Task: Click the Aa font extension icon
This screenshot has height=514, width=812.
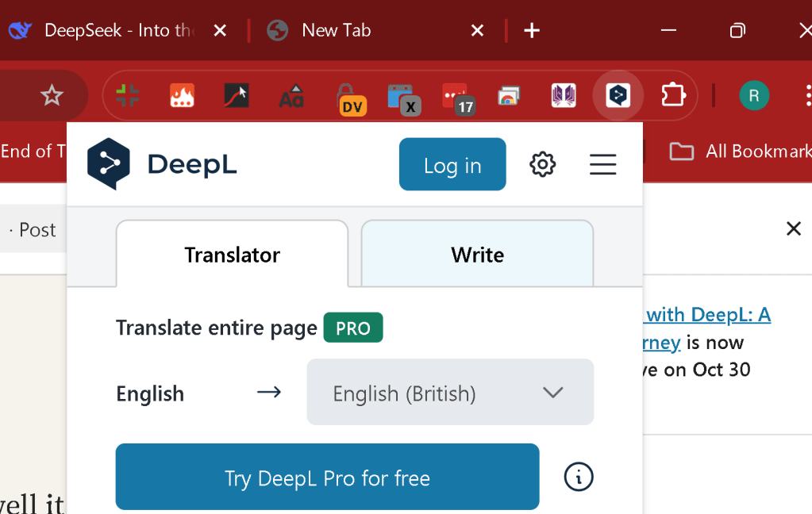Action: [291, 95]
